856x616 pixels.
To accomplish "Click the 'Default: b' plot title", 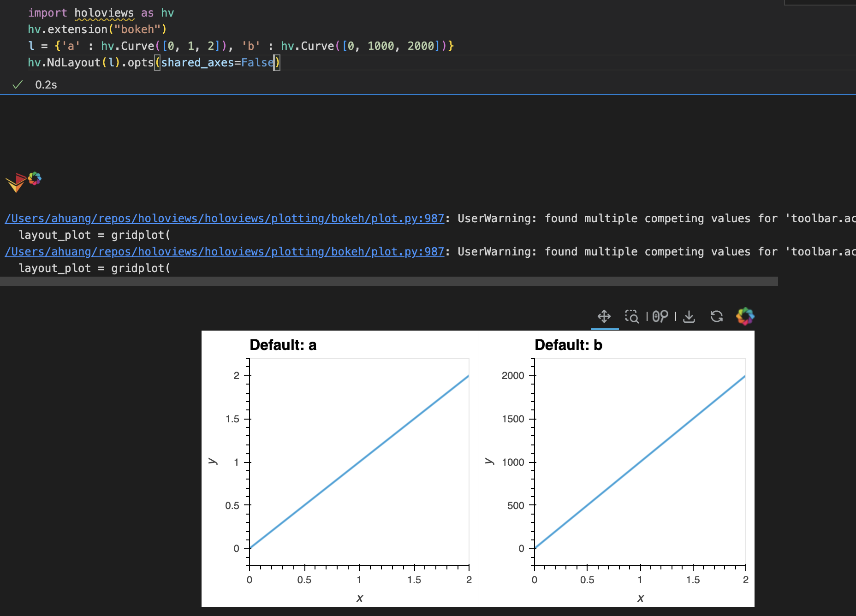I will 568,345.
